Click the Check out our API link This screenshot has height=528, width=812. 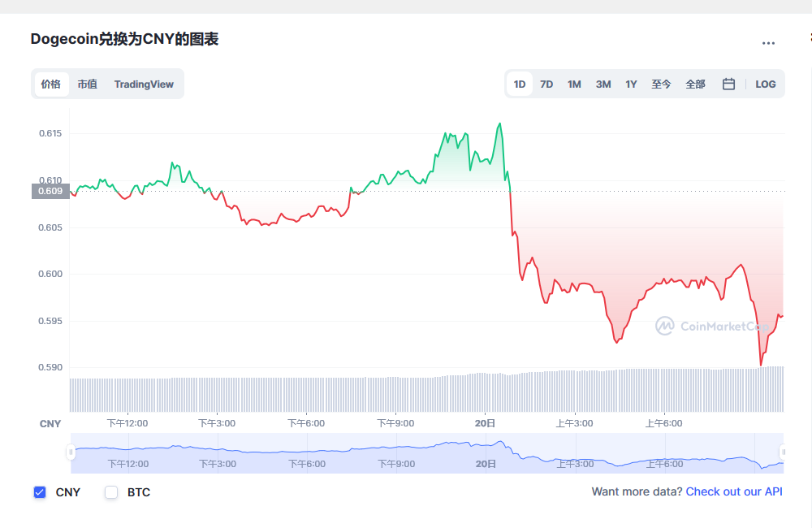point(734,491)
